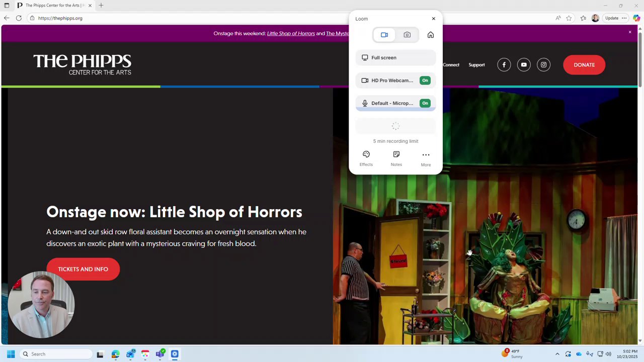Go to The Phipps Facebook page
Image resolution: width=644 pixels, height=362 pixels.
tap(504, 65)
